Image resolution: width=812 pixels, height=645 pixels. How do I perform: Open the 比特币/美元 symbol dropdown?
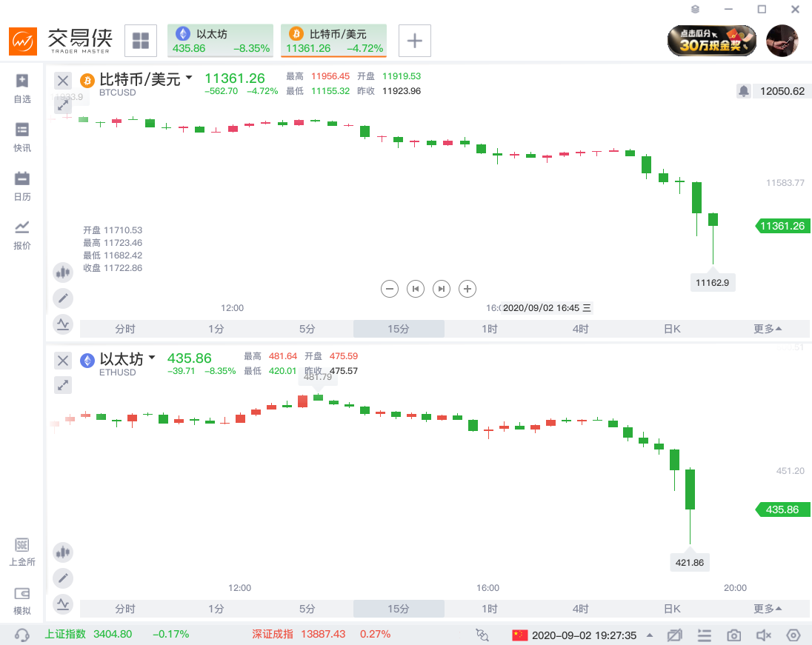tap(189, 77)
